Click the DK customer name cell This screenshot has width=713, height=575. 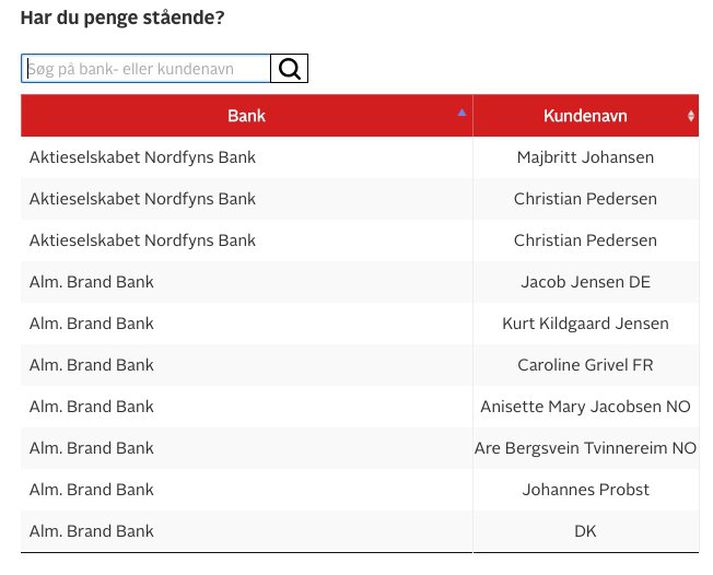(586, 531)
